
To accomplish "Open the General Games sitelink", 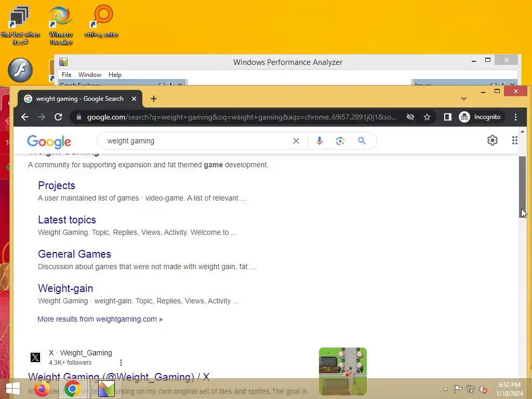I will (x=75, y=254).
